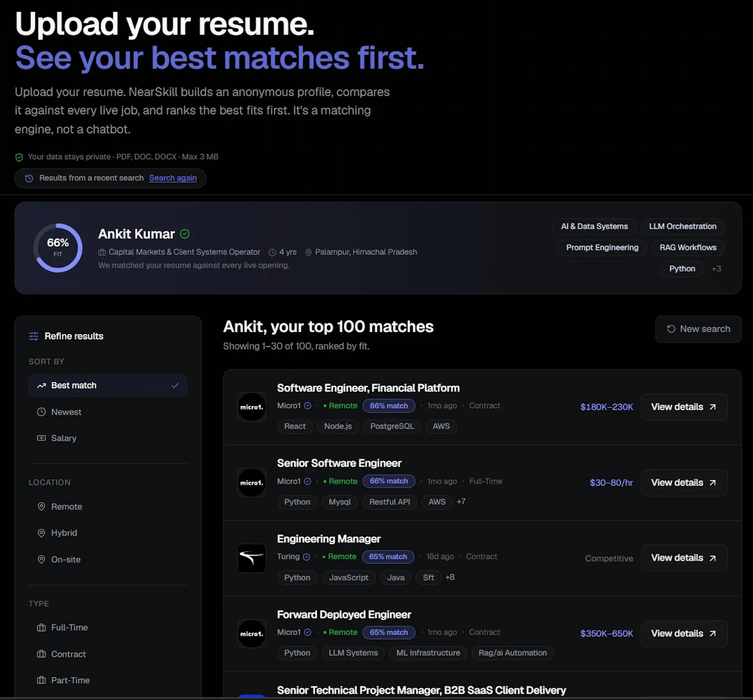Click Micro1 verified badge on Forward Deployed Engineer

[x=308, y=632]
